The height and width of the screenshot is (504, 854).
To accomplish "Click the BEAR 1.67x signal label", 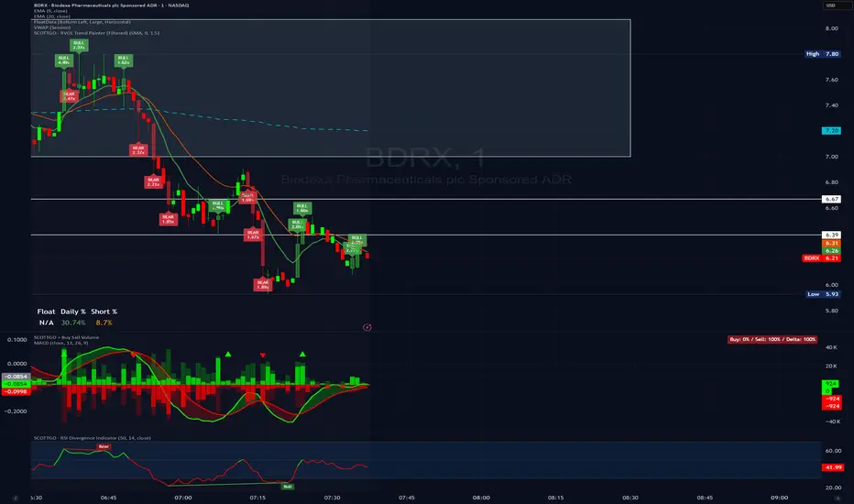I will point(253,235).
